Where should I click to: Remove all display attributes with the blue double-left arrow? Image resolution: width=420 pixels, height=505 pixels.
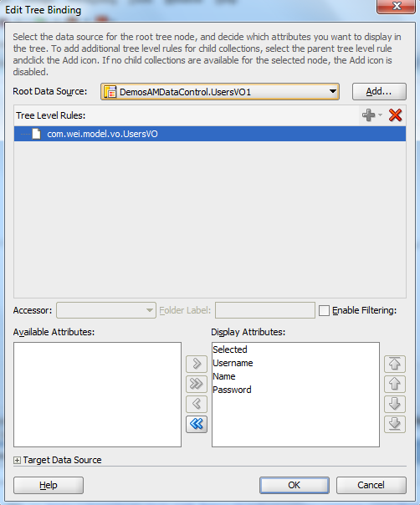coord(197,424)
